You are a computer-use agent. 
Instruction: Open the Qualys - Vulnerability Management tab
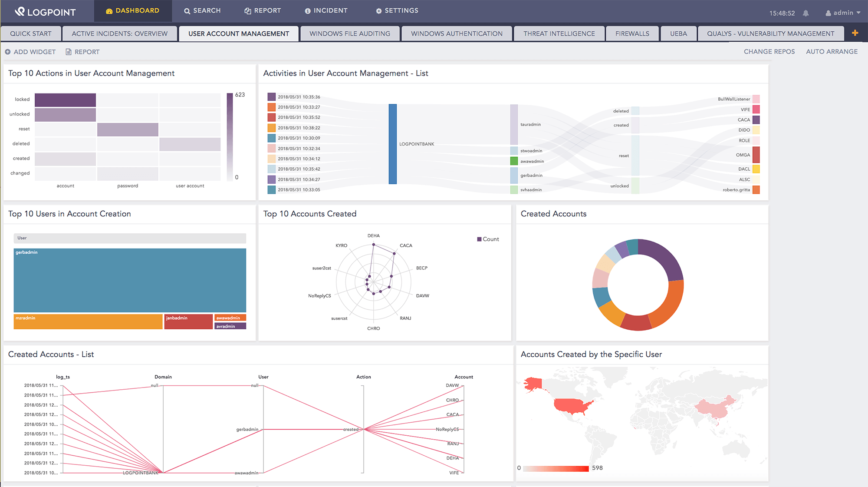(x=770, y=33)
